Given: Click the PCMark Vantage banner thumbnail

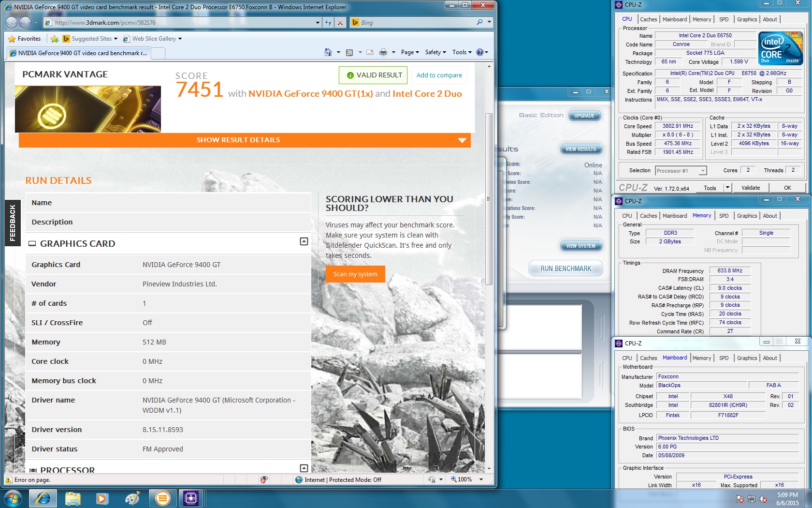Looking at the screenshot, I should (88, 109).
